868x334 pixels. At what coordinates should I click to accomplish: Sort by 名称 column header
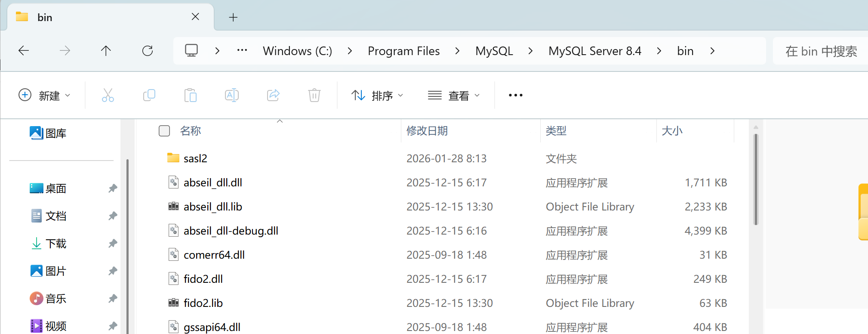pyautogui.click(x=191, y=131)
